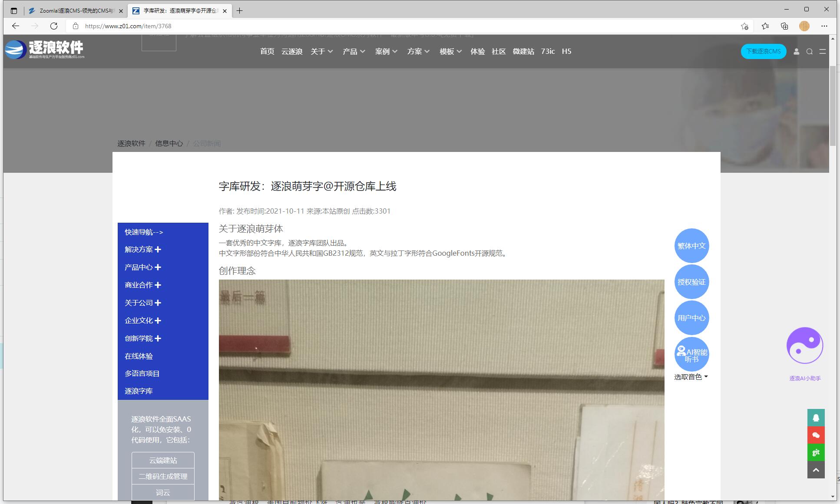Screen dimensions: 840x504
Task: Open the hamburger menu icon in header
Action: click(822, 52)
